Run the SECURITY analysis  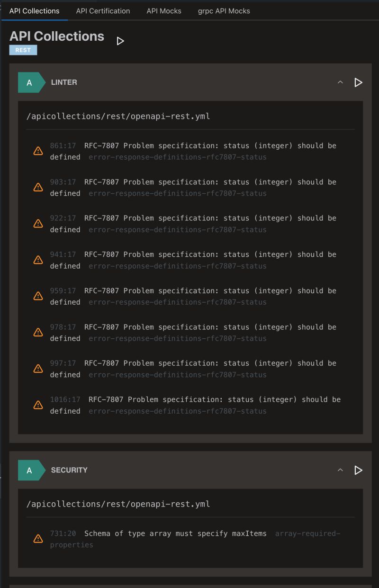point(358,470)
